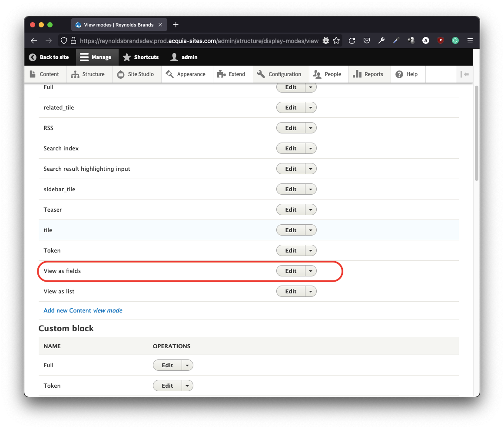Click Back to site in toolbar

pyautogui.click(x=49, y=57)
